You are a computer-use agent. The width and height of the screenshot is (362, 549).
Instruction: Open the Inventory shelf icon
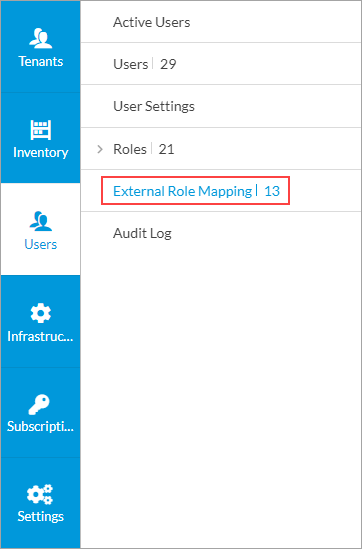(41, 130)
